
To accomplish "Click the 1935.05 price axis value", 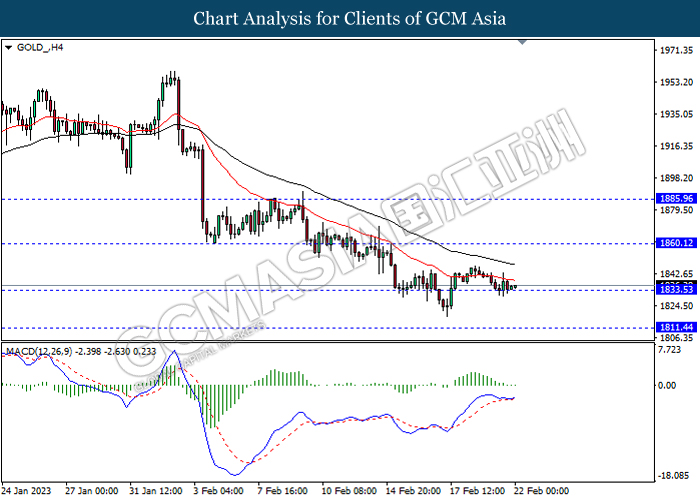I will click(x=676, y=114).
